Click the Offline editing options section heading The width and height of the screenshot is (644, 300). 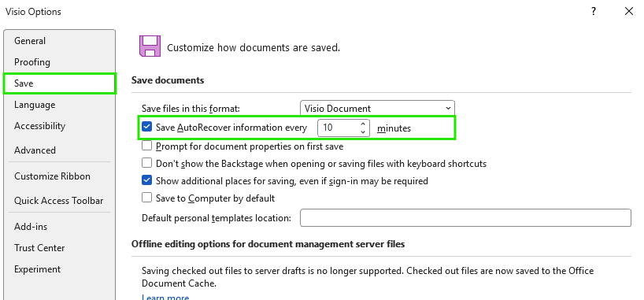point(268,244)
